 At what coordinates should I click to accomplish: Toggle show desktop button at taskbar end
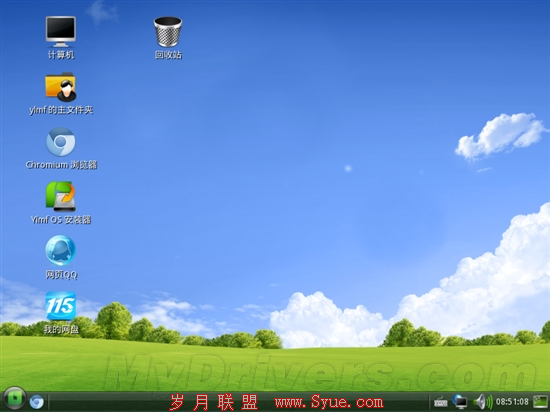click(541, 402)
